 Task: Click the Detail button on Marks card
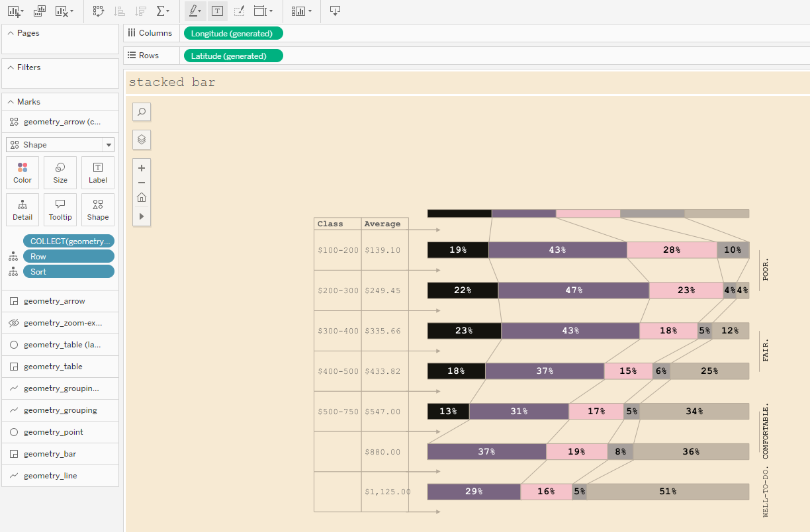pyautogui.click(x=22, y=209)
